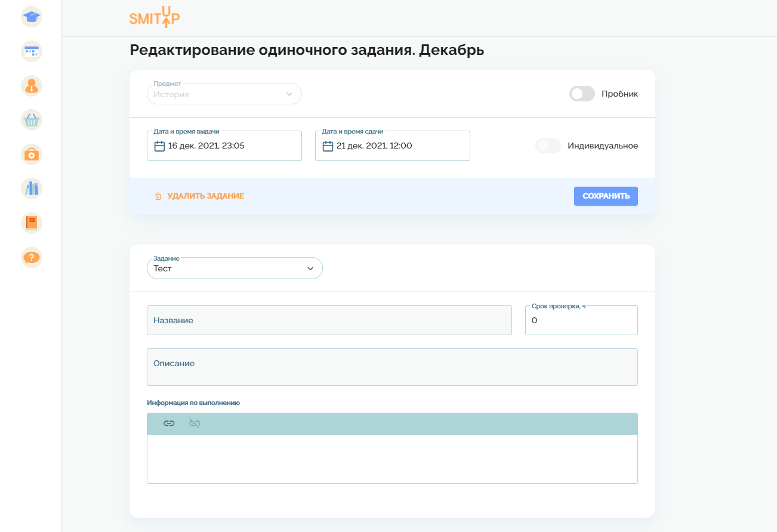Open the Дата и время выдачи picker

[224, 146]
